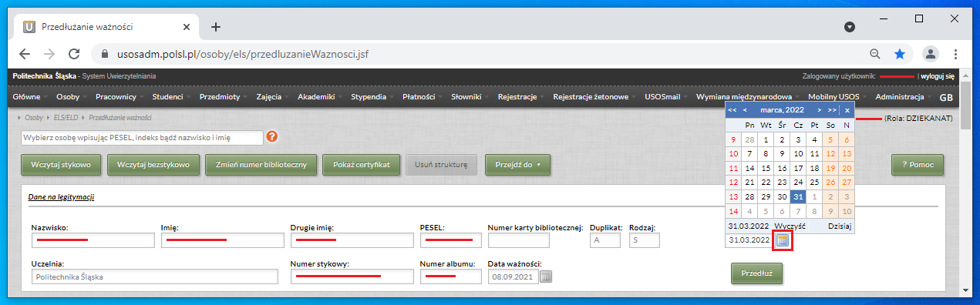Viewport: 980px width, 305px height.
Task: Close the calendar popup with x
Action: point(847,110)
